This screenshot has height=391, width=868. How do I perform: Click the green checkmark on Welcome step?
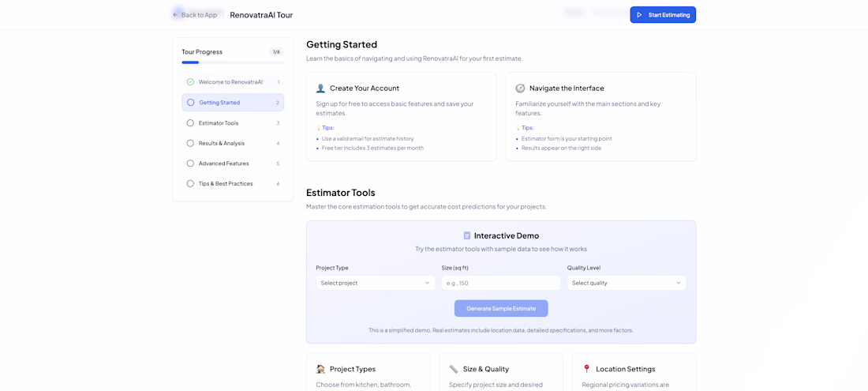[x=190, y=82]
